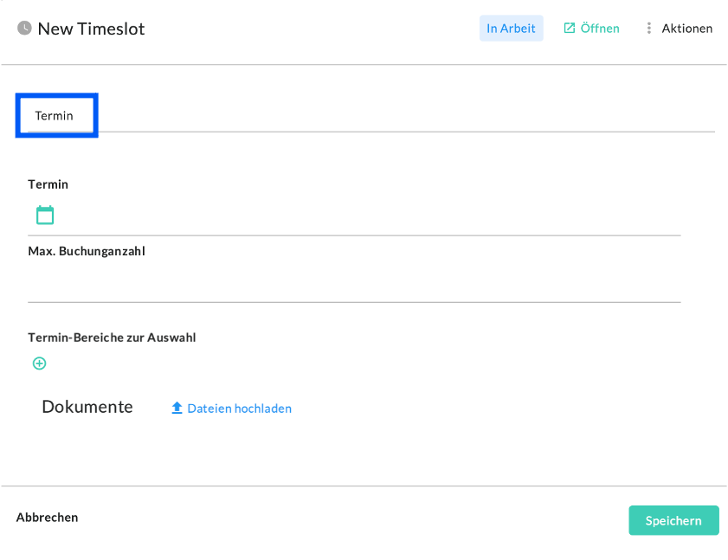This screenshot has width=728, height=560.
Task: Click the Öffnen link
Action: click(x=600, y=29)
